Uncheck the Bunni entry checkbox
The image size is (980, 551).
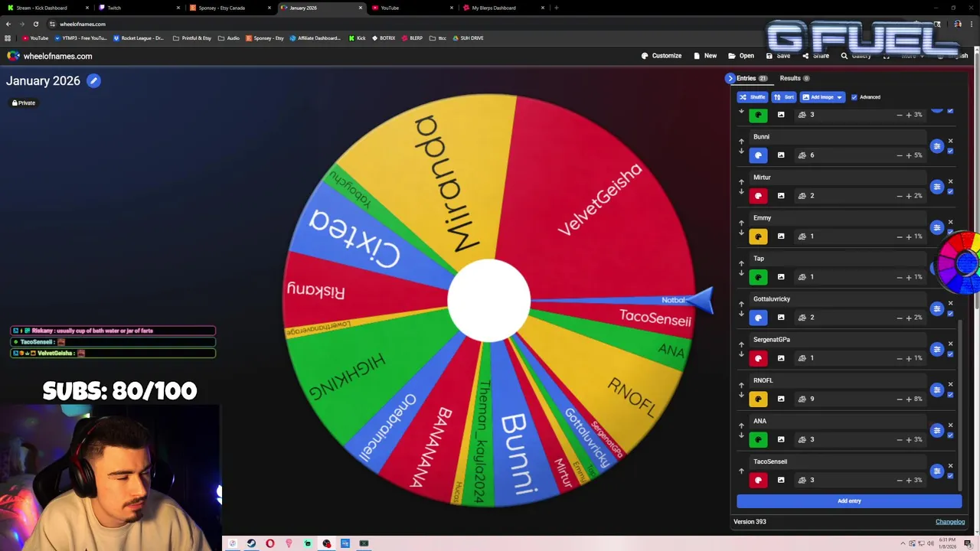coord(950,151)
